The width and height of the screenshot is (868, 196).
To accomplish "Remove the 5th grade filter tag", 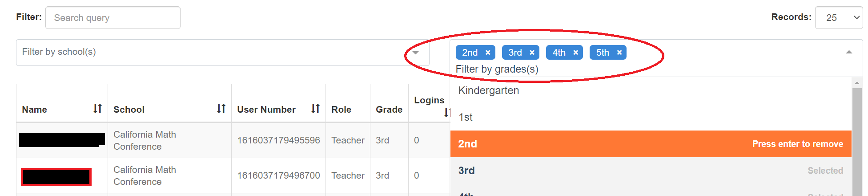I will point(619,53).
